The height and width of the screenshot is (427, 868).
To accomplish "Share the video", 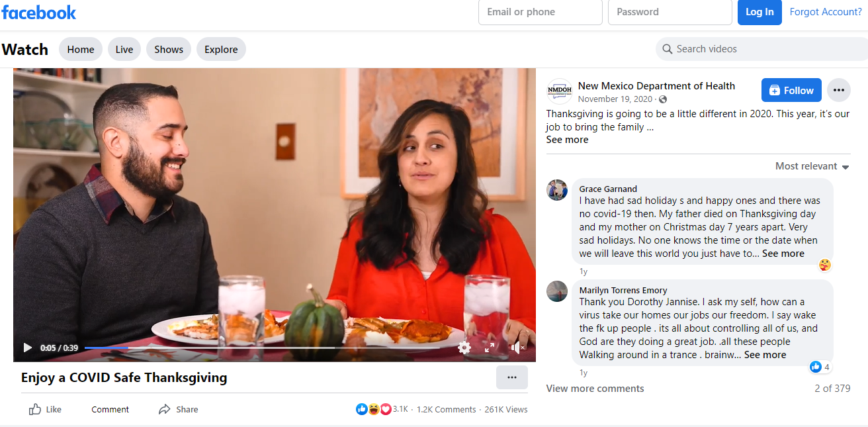I will (x=179, y=410).
